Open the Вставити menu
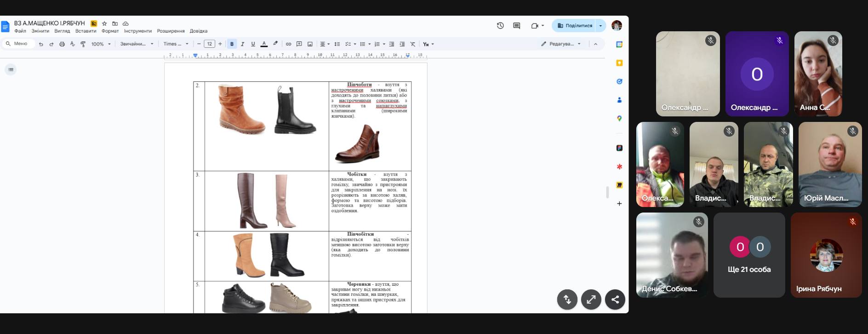 coord(86,31)
